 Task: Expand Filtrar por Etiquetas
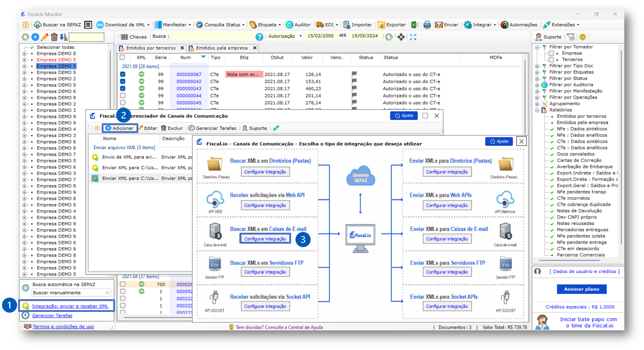(x=537, y=72)
